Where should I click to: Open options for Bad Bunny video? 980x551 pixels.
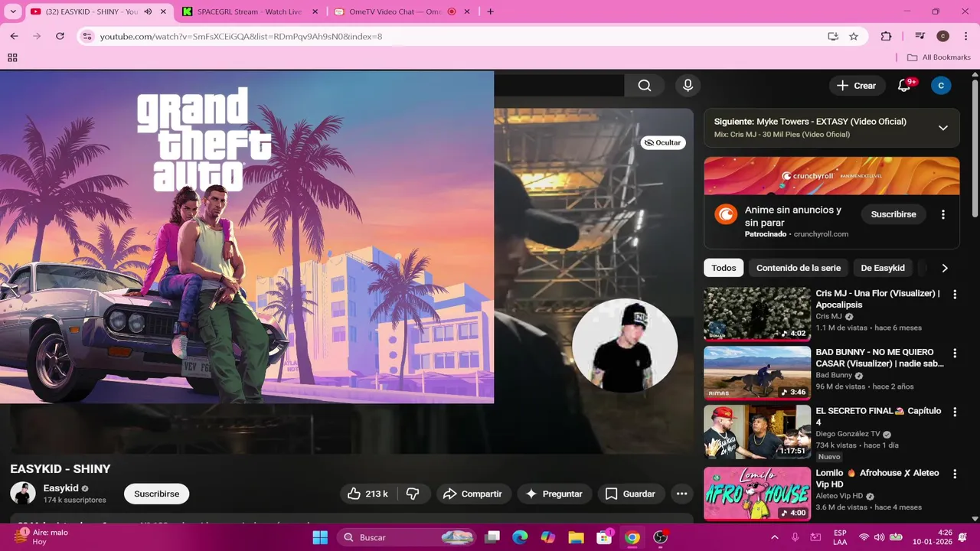(955, 354)
